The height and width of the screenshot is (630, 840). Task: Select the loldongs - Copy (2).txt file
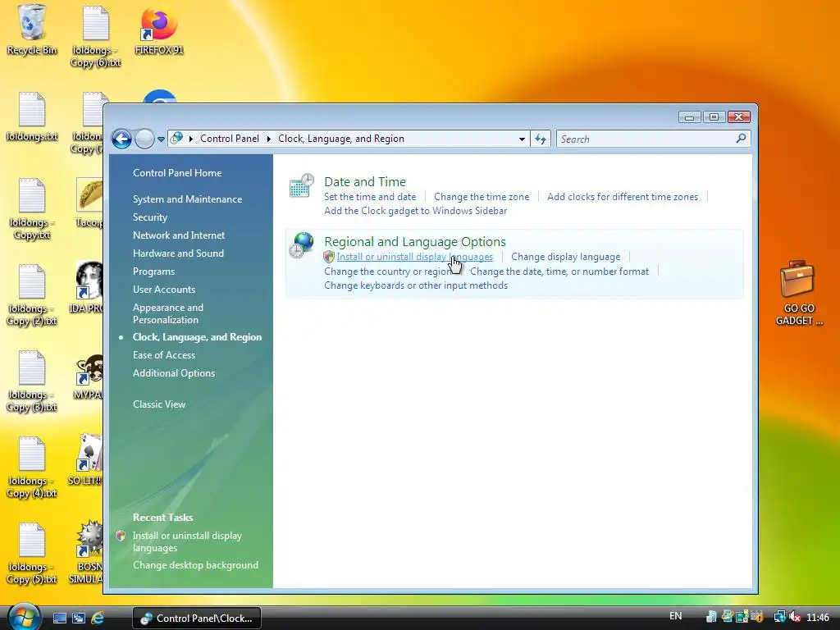(32, 295)
